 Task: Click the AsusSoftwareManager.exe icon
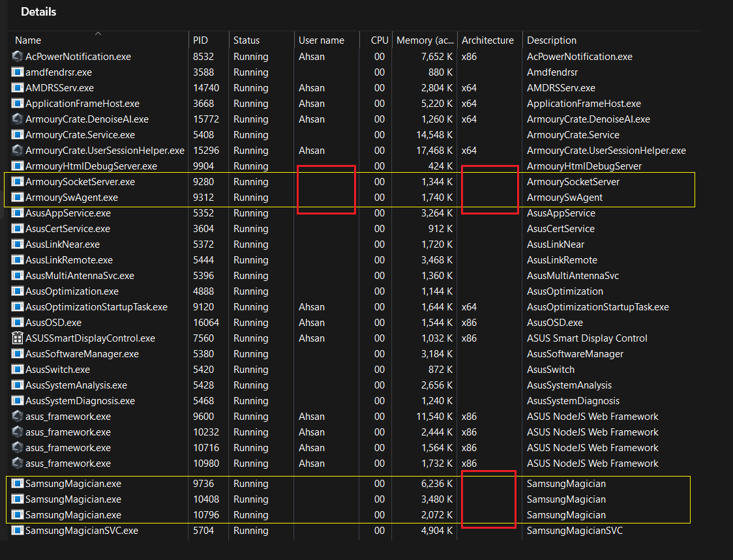click(18, 354)
